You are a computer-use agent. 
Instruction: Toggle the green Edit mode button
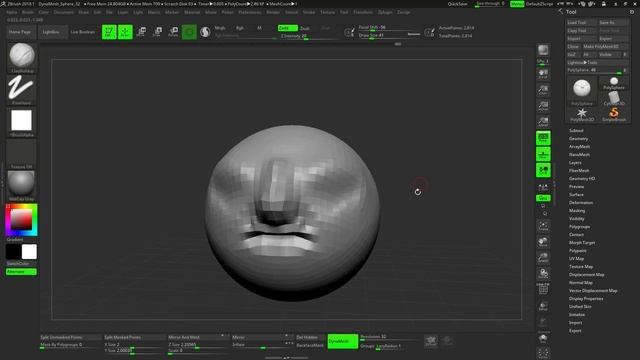pos(109,31)
